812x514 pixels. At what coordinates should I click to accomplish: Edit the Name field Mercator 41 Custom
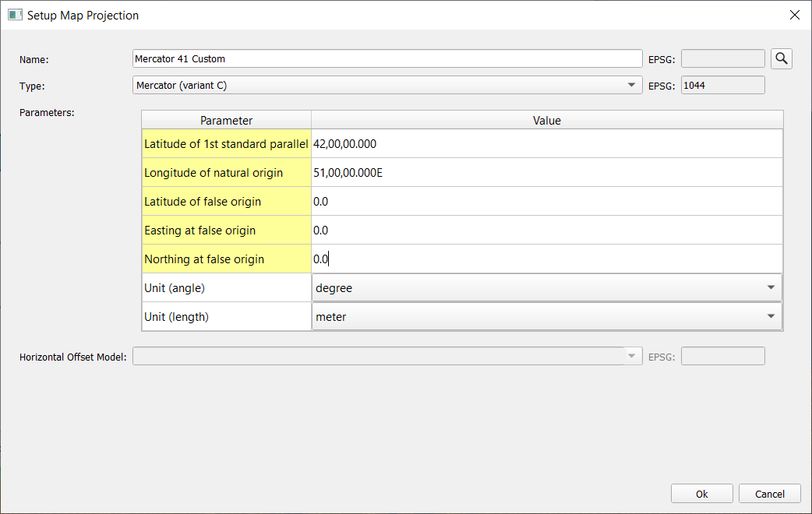[x=387, y=58]
